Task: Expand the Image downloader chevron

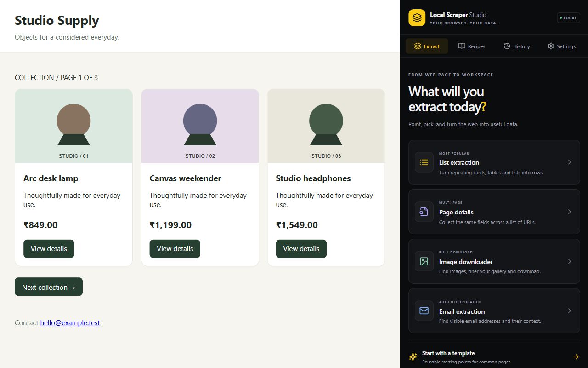Action: point(570,261)
